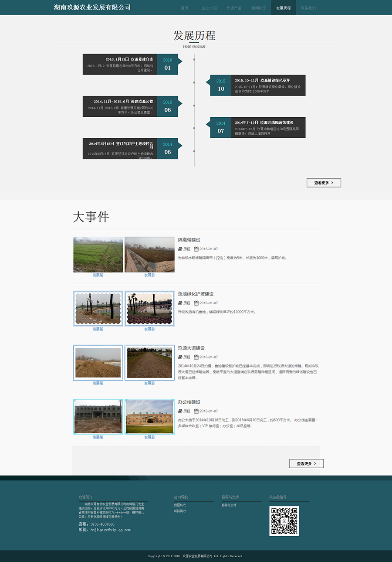
Task: View the 发展后 photo of 玖源大道建设
Action: [x=149, y=363]
